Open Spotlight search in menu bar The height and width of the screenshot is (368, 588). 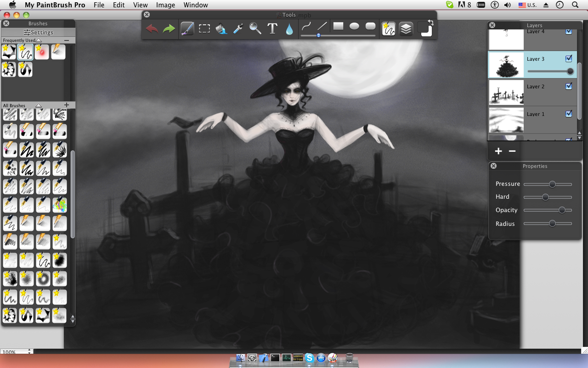575,5
